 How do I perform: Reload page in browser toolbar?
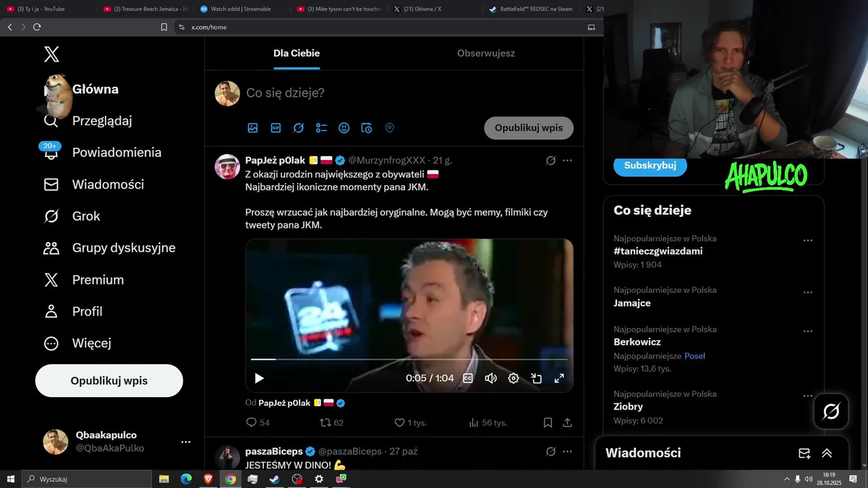37,27
